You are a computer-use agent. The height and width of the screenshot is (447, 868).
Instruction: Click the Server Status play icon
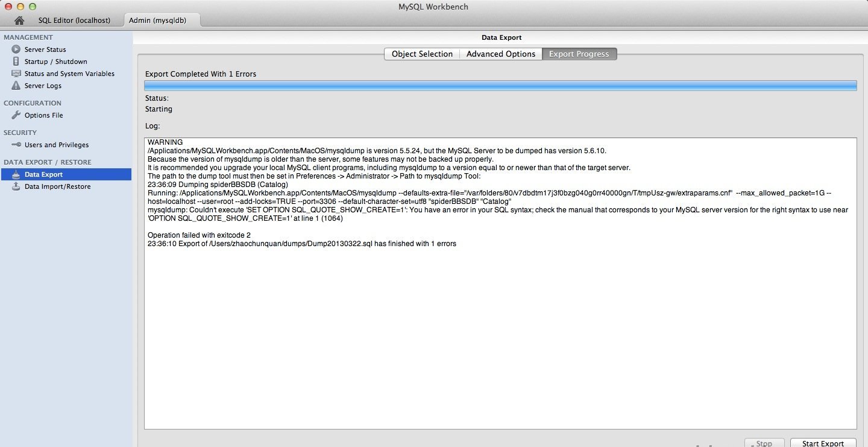(16, 49)
